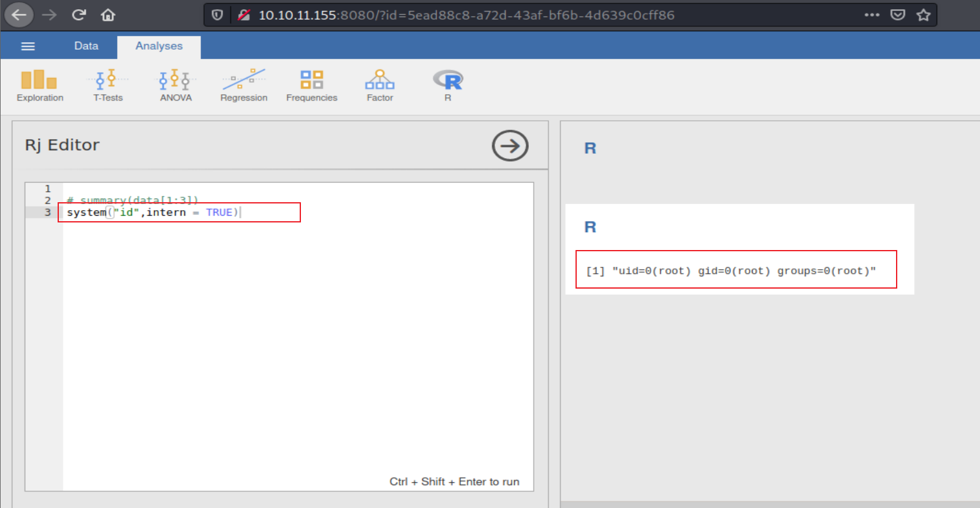Go to the browser home page
This screenshot has height=508, width=980.
click(108, 15)
